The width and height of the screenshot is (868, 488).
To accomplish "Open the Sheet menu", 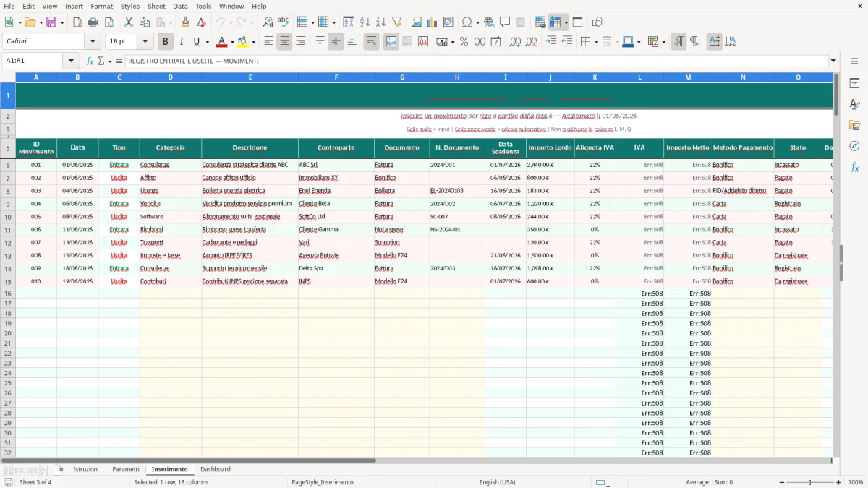I will [x=156, y=6].
